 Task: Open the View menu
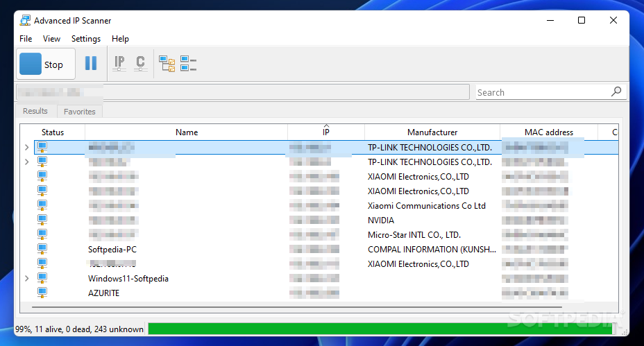click(51, 39)
